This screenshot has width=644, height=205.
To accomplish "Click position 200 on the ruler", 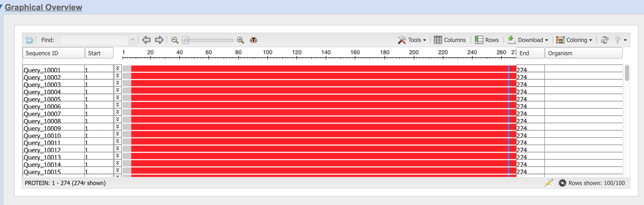I will click(x=414, y=52).
